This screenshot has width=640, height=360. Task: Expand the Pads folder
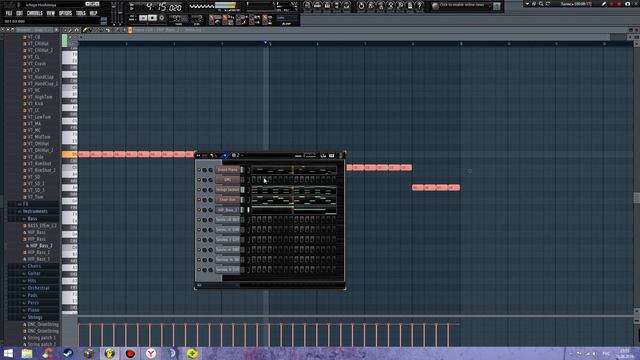pyautogui.click(x=33, y=296)
